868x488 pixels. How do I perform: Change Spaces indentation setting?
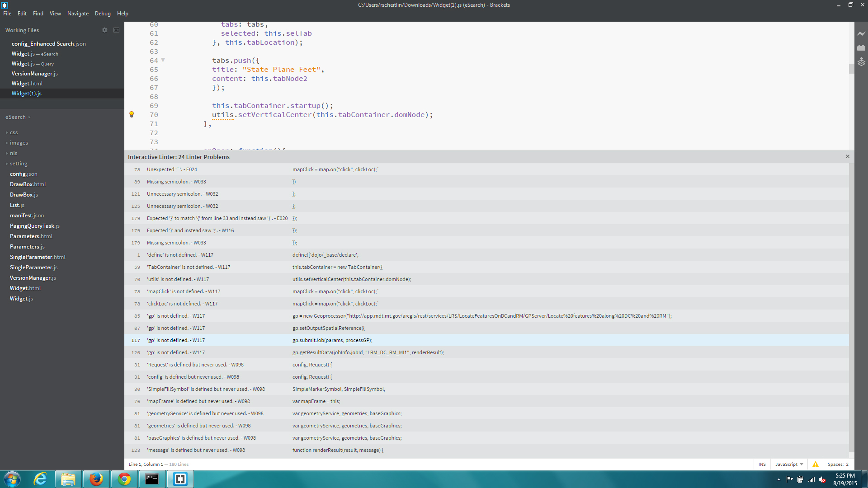[838, 464]
